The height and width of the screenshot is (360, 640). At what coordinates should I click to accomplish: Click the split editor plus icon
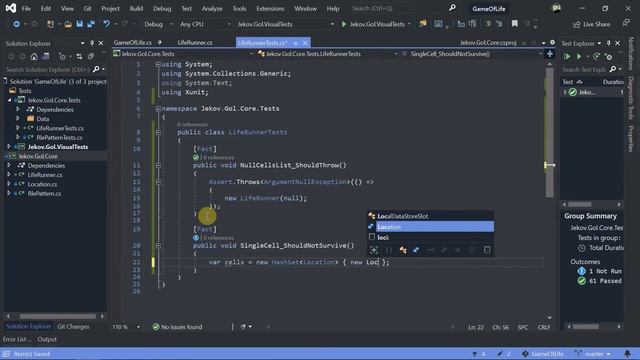tap(550, 54)
